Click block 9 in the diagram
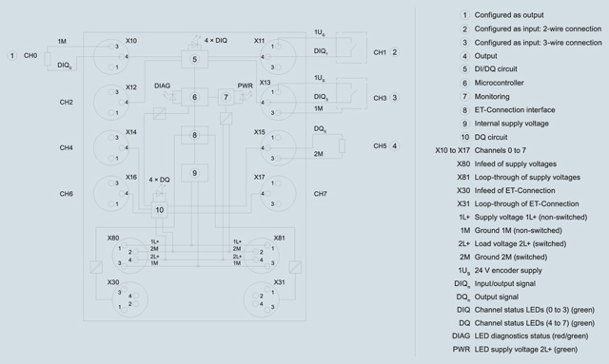The image size is (609, 364). coord(194,173)
